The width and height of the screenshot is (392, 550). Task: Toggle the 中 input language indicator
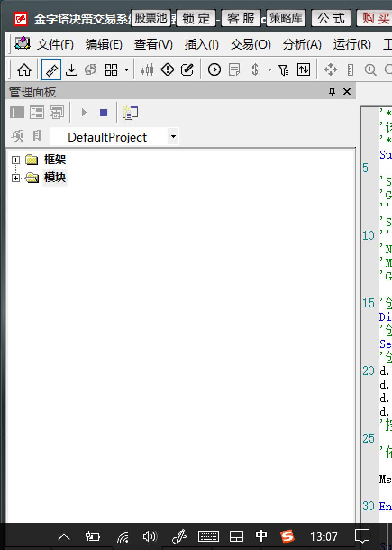[x=261, y=536]
